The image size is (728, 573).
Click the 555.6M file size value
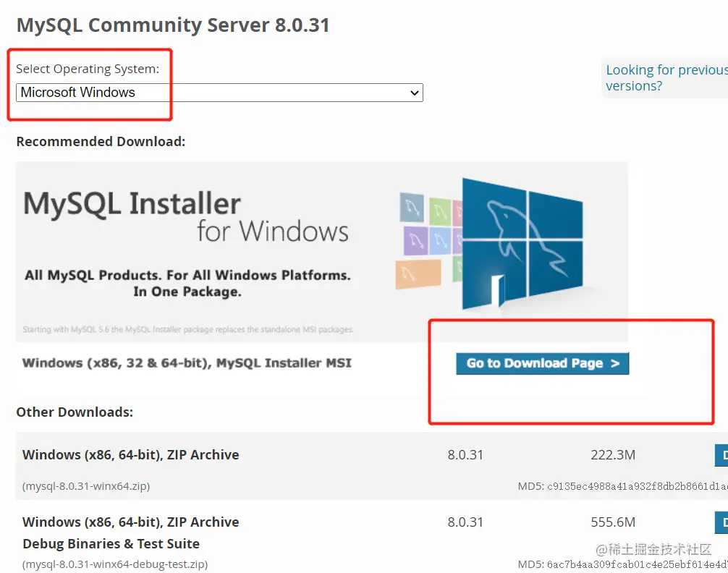pos(613,522)
